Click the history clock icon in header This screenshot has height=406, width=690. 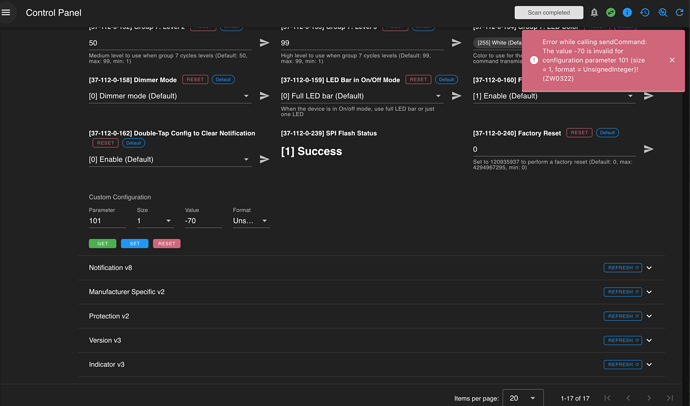(645, 13)
